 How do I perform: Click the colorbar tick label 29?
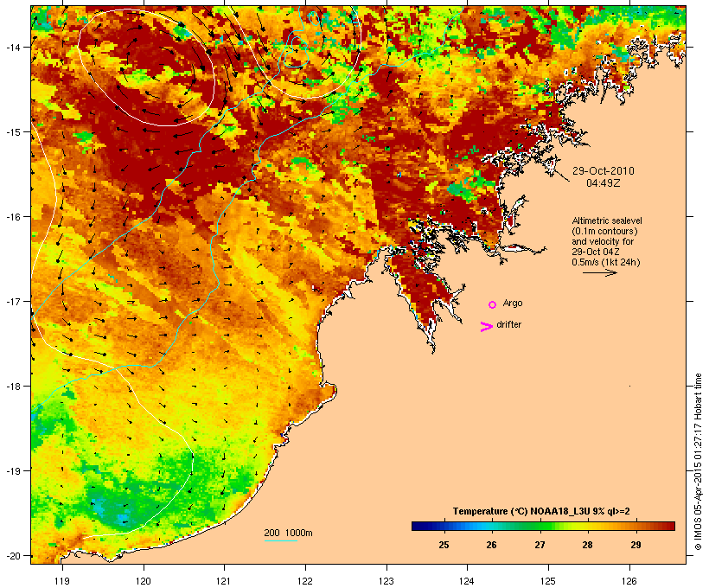[x=636, y=545]
